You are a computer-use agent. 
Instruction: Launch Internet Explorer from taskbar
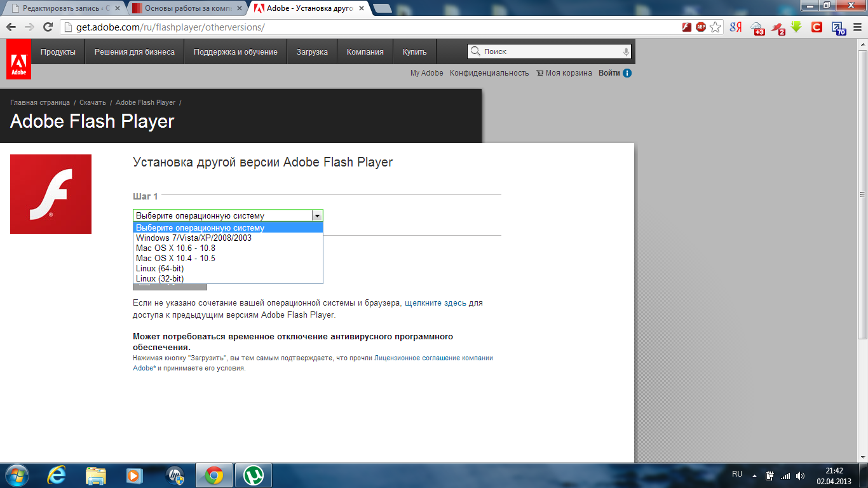pyautogui.click(x=58, y=475)
